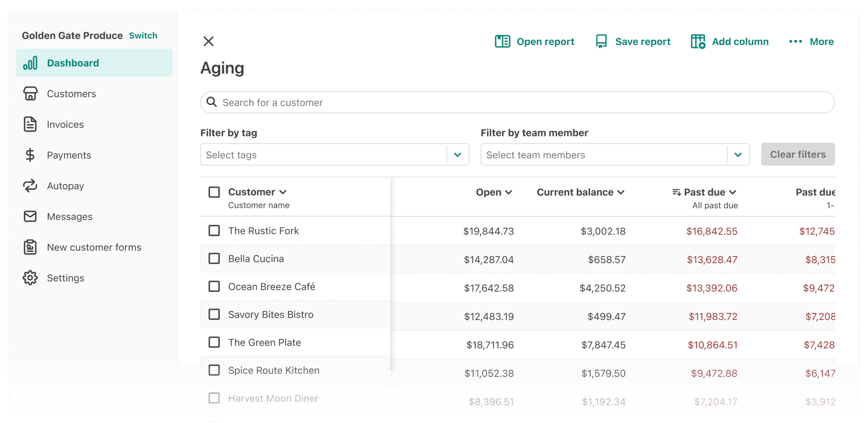The width and height of the screenshot is (868, 423).
Task: Open New customer forms in sidebar
Action: [x=94, y=247]
